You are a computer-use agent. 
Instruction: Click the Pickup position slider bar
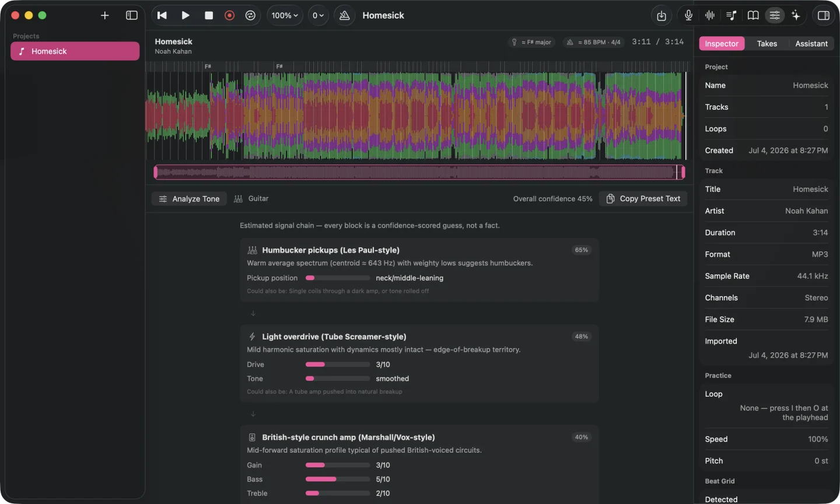click(338, 278)
